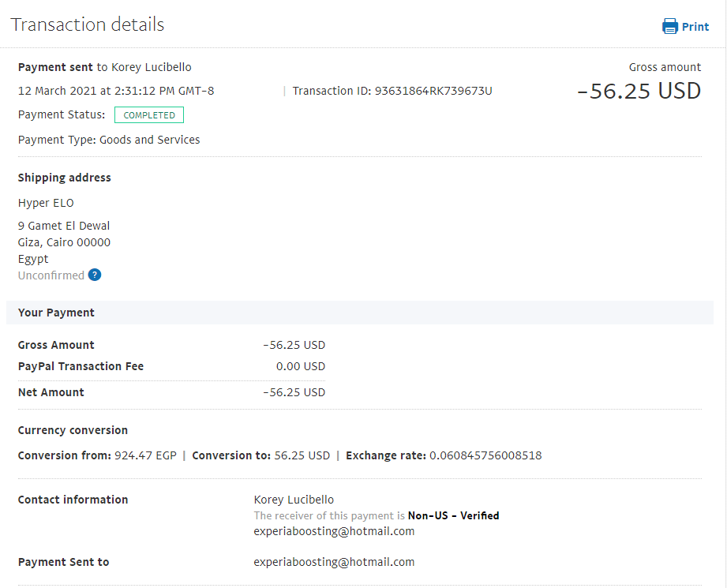Click the Unconfirmed status text
This screenshot has width=727, height=588.
(x=51, y=275)
